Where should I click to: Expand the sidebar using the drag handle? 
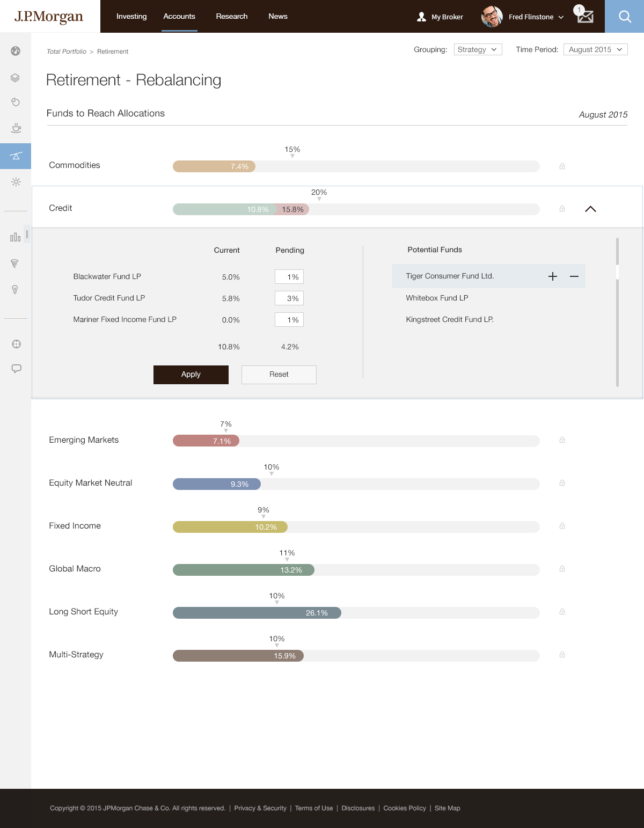coord(27,235)
